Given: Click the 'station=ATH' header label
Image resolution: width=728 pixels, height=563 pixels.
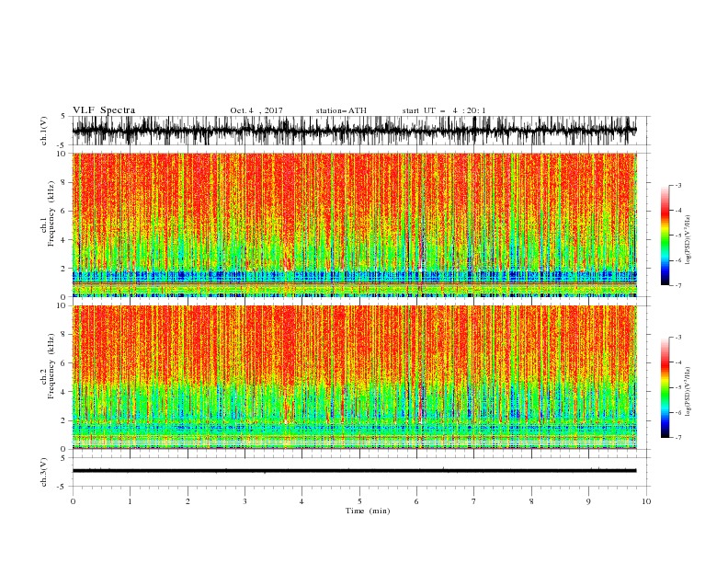Looking at the screenshot, I should 341,110.
